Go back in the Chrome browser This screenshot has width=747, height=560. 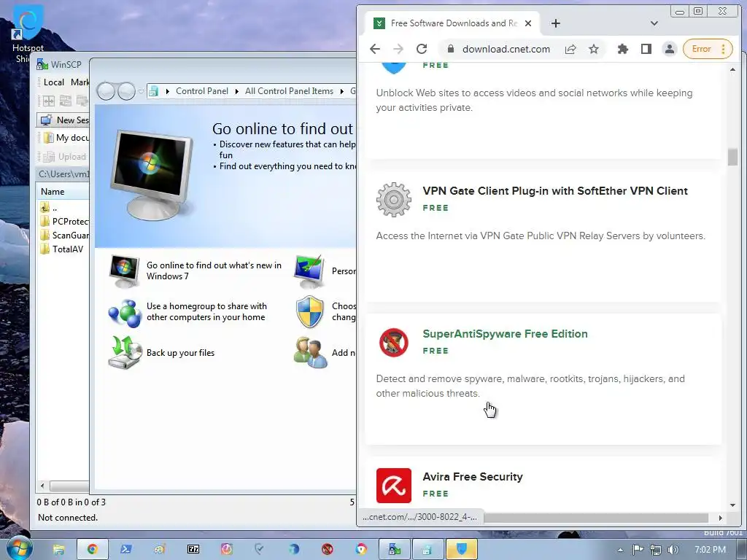pyautogui.click(x=375, y=49)
